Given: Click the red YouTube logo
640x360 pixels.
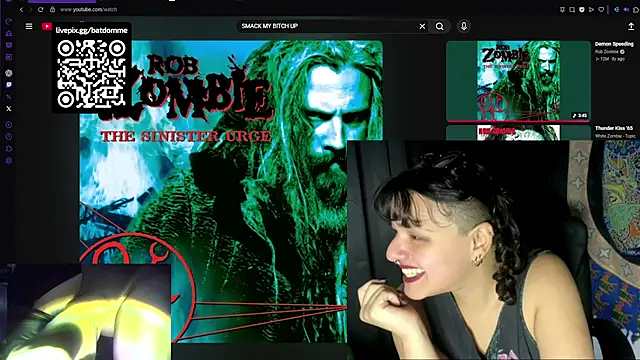Looking at the screenshot, I should pos(47,26).
